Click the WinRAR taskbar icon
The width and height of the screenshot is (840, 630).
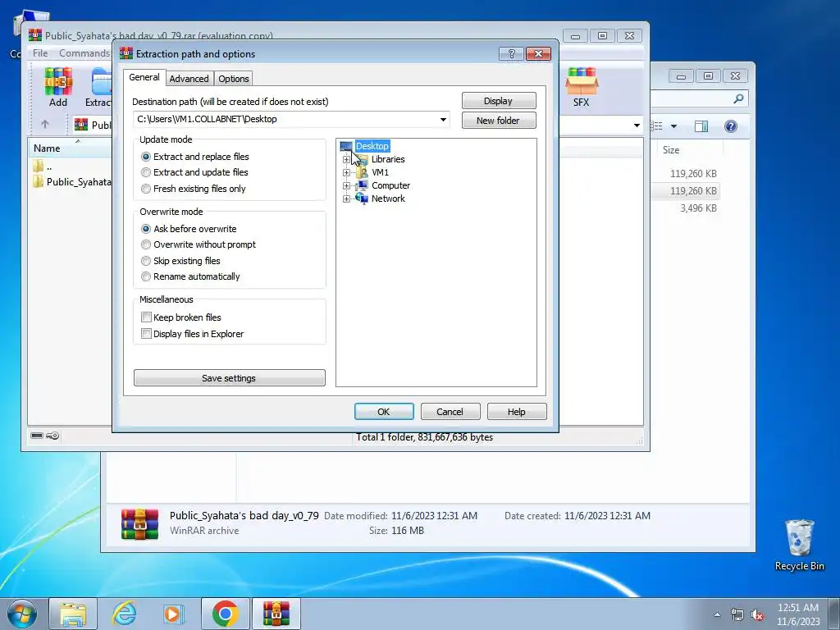[x=276, y=614]
